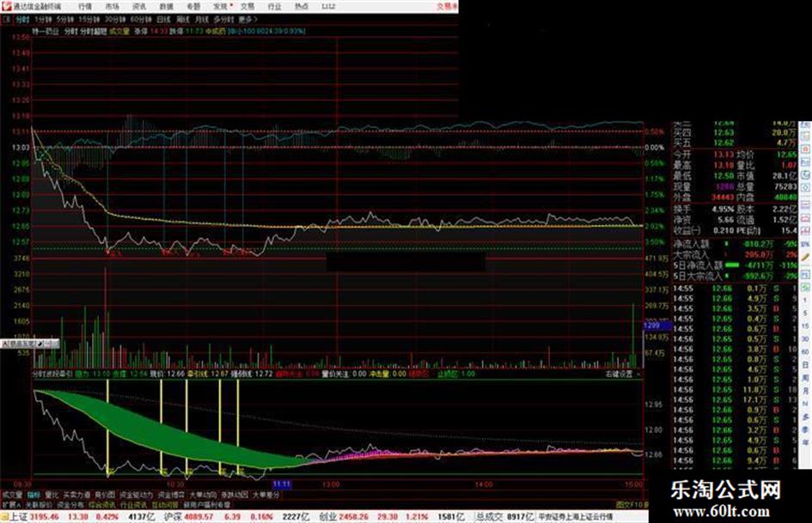This screenshot has width=812, height=523.
Task: Click the sidebar icon beside 5日净流入额
Action: coord(805,275)
